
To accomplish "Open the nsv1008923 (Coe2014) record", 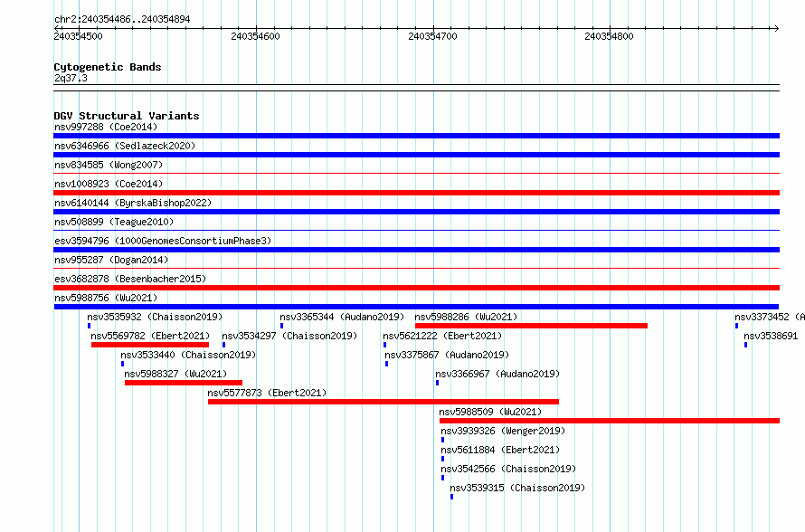I will click(x=109, y=184).
